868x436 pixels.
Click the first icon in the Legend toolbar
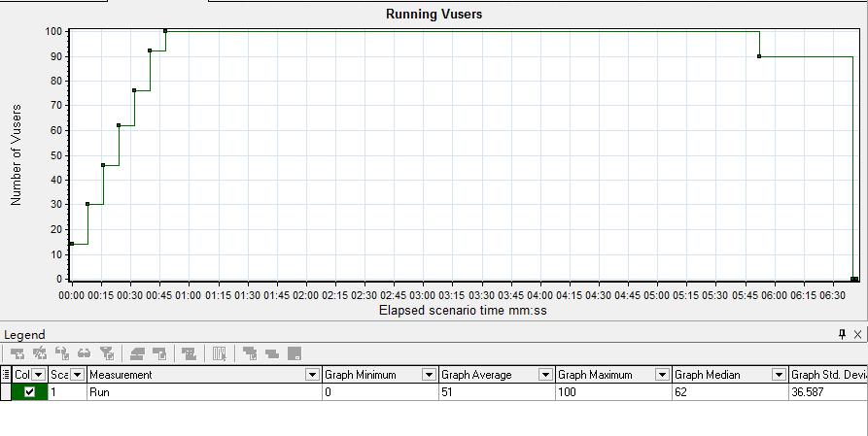(17, 354)
